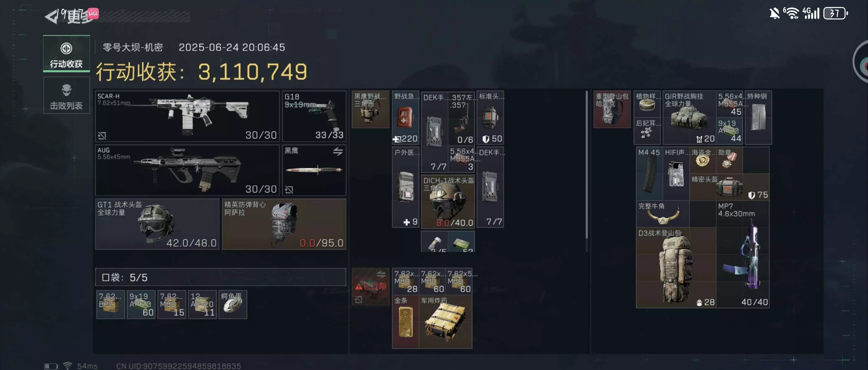Image resolution: width=868 pixels, height=370 pixels.
Task: Go back with the top-left arrow
Action: (x=51, y=17)
